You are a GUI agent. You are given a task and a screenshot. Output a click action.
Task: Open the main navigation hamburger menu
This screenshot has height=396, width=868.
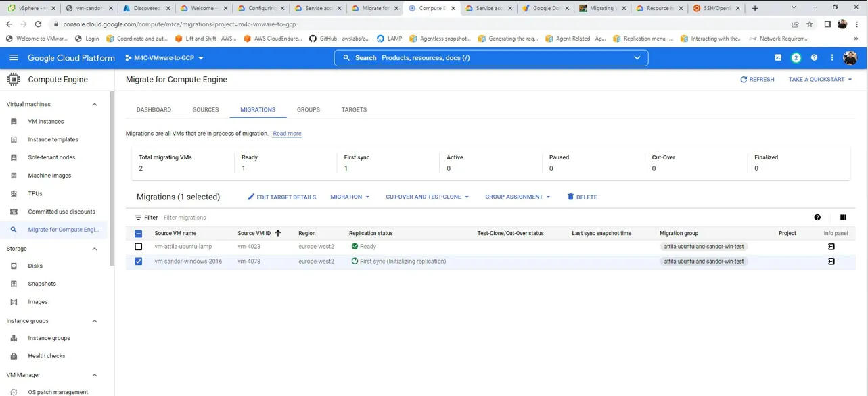coord(14,58)
